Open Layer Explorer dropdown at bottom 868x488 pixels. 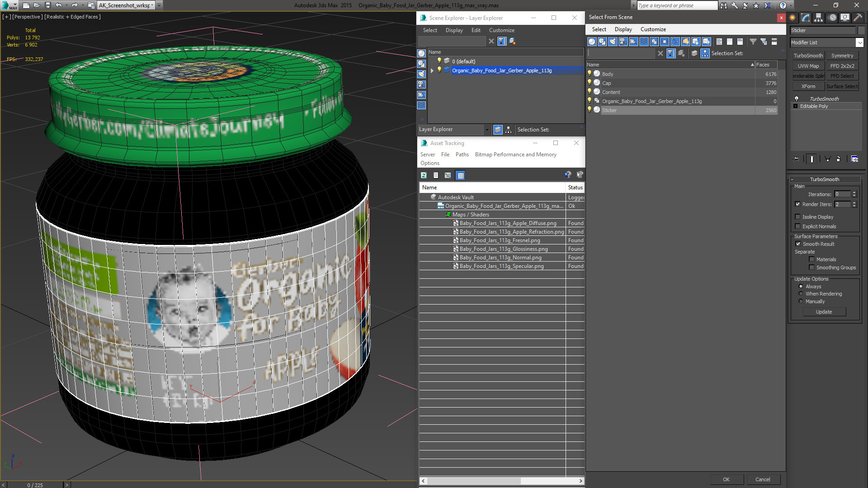click(487, 130)
